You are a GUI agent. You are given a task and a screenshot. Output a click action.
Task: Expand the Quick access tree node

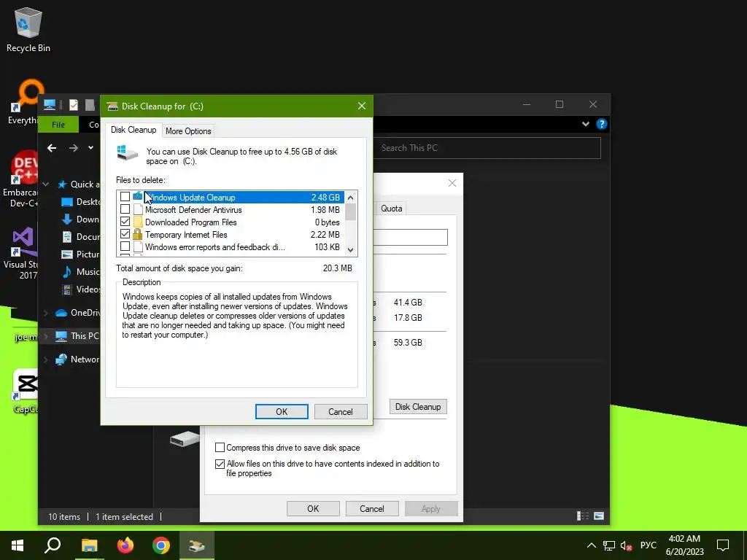46,184
